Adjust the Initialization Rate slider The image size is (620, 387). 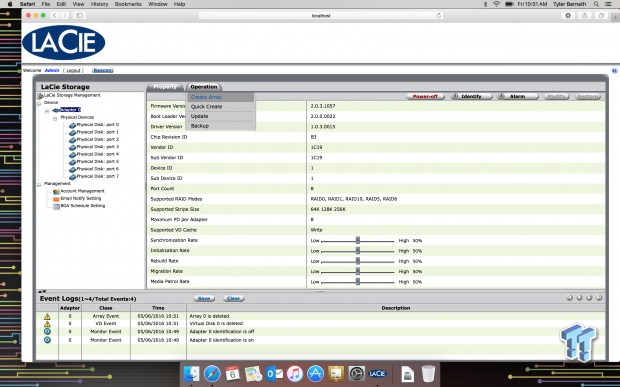point(358,251)
